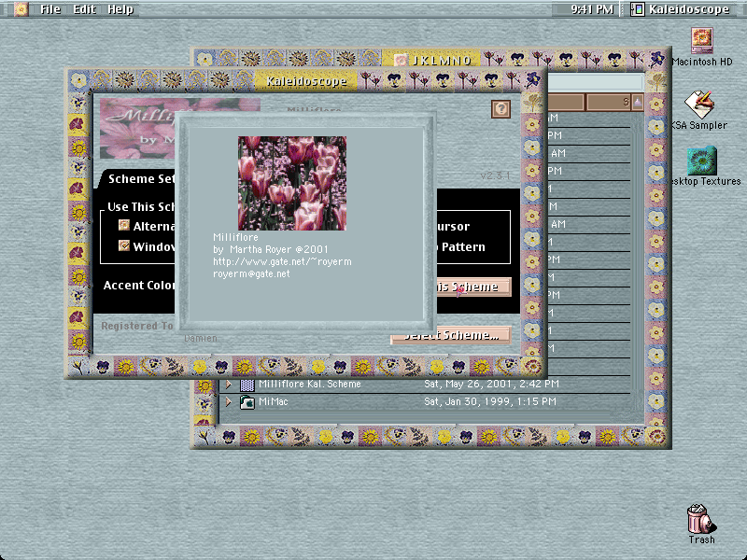The width and height of the screenshot is (747, 560).
Task: Click the JKLMNO window resize corner flower
Action: click(657, 435)
